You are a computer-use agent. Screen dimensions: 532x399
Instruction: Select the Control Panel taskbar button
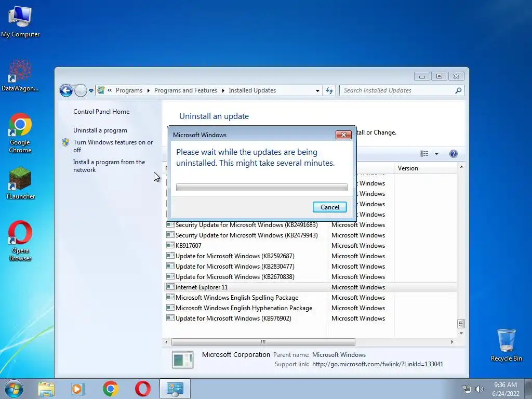[175, 389]
